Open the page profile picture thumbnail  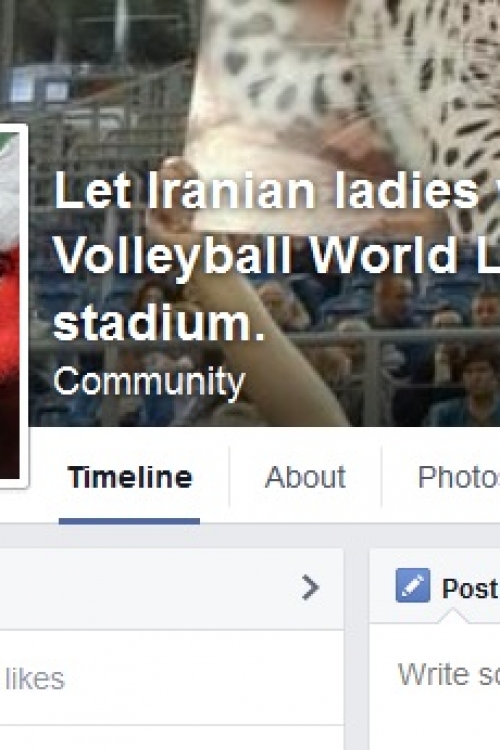point(11,306)
